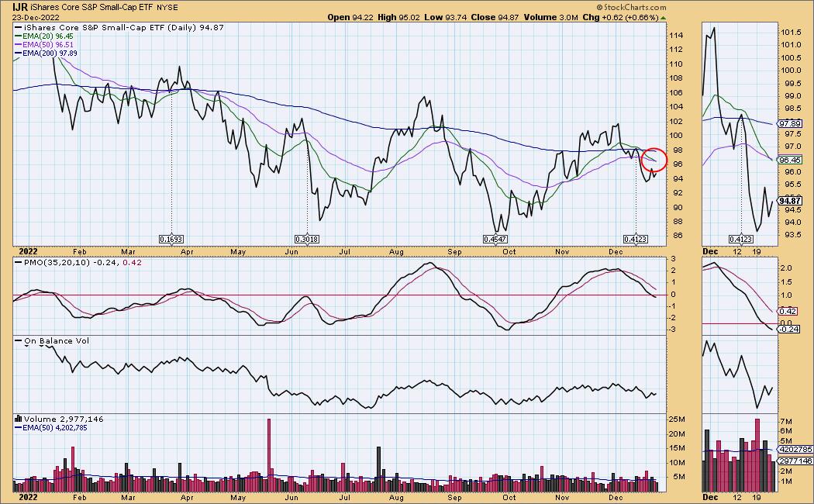Click the boxed 4202785 volume average value
This screenshot has width=814, height=504.
point(795,450)
